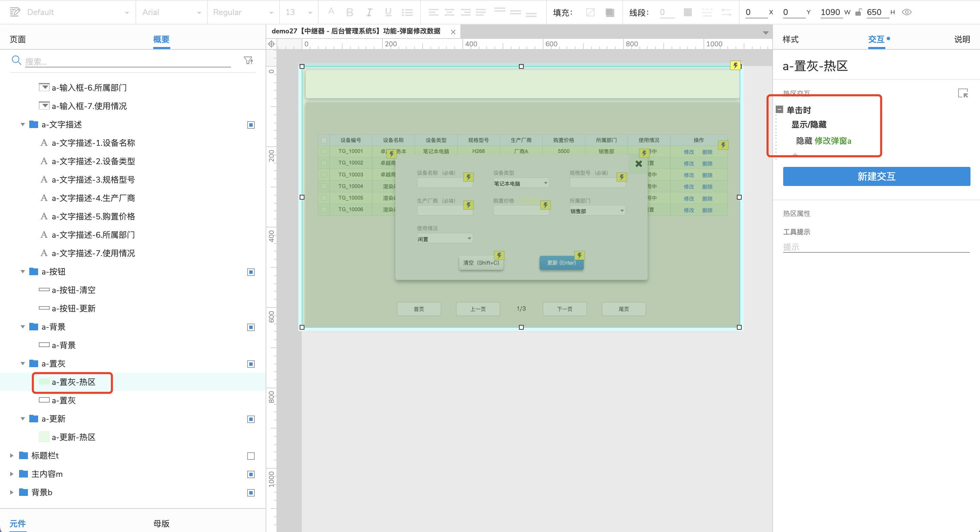Click the 工具提示 hint input field

click(x=876, y=247)
